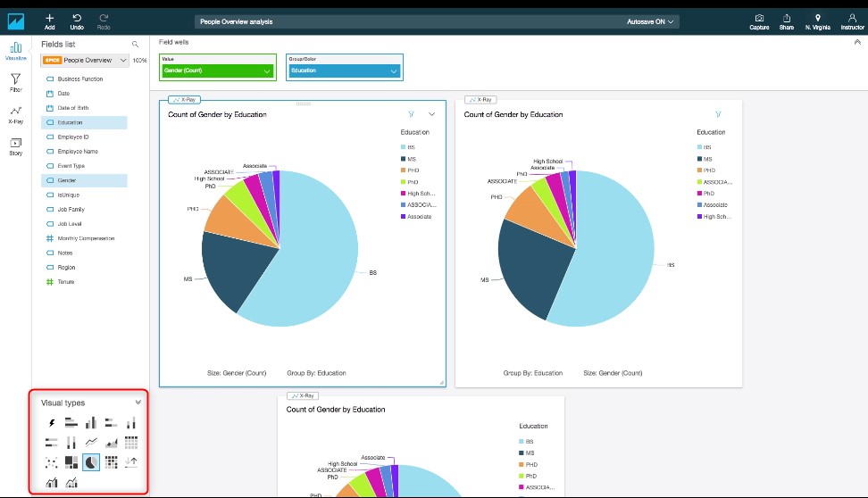Open the Filter sidebar panel
Image resolution: width=868 pixels, height=498 pixels.
point(15,82)
